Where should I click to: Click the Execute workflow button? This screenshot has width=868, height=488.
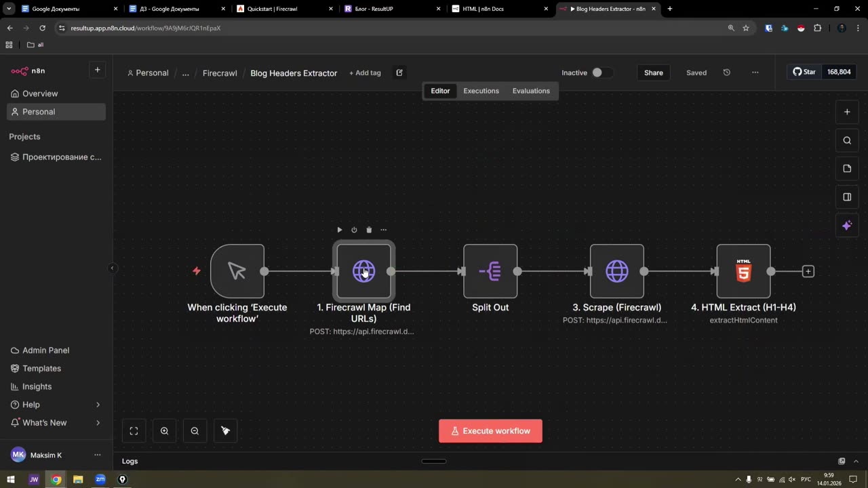[x=490, y=431]
